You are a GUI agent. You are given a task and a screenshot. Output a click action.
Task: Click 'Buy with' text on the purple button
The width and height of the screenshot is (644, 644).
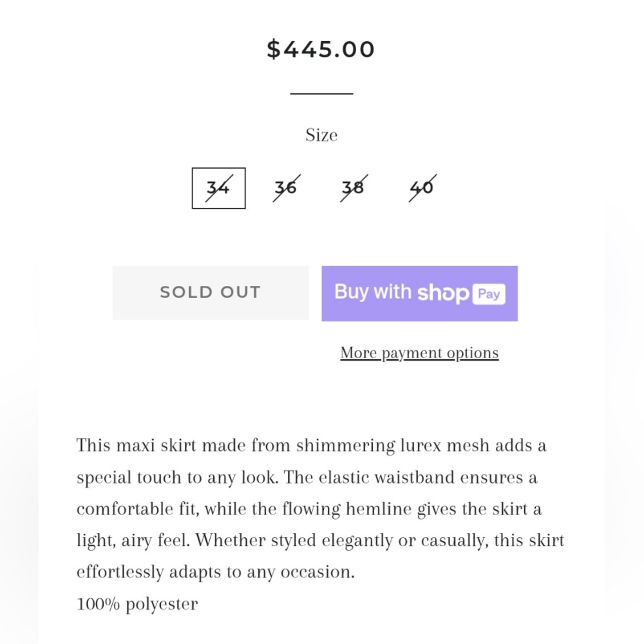pyautogui.click(x=373, y=292)
